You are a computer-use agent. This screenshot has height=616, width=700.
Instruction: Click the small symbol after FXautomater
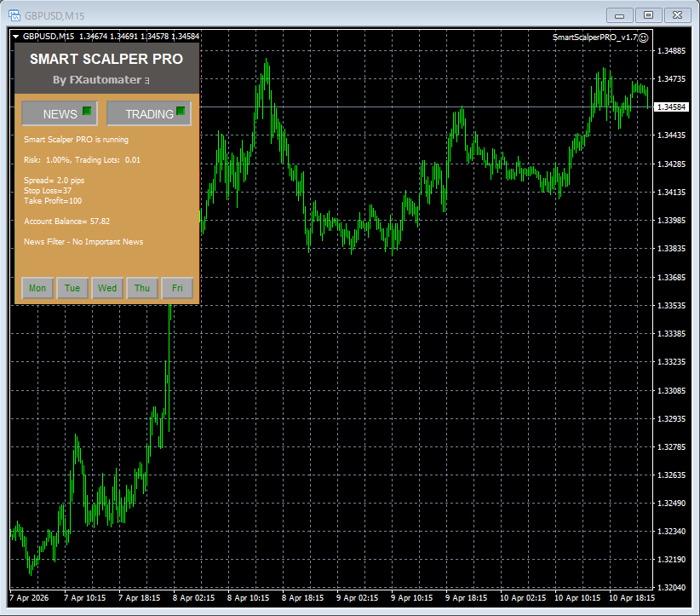pyautogui.click(x=147, y=81)
